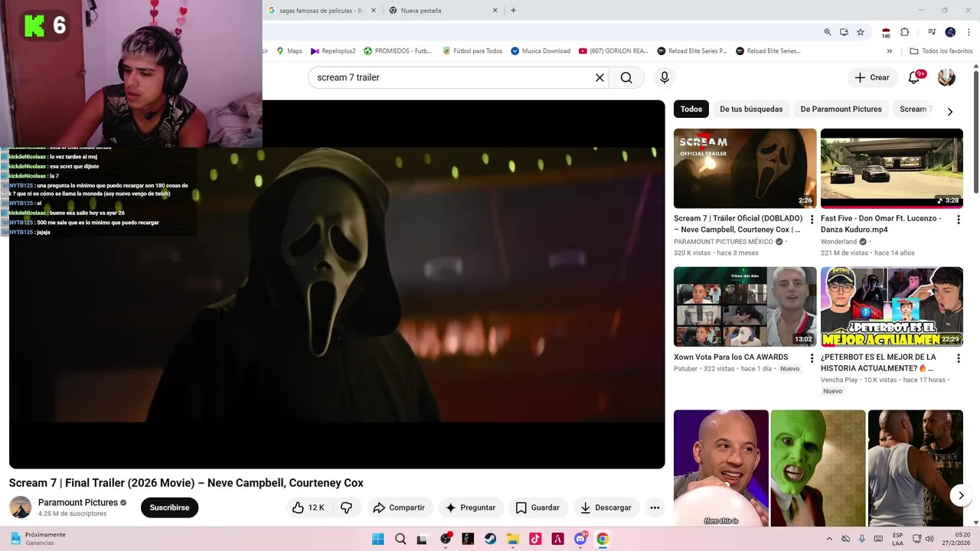Open Chrome zoom magnifier in address bar
980x551 pixels.
(x=828, y=32)
